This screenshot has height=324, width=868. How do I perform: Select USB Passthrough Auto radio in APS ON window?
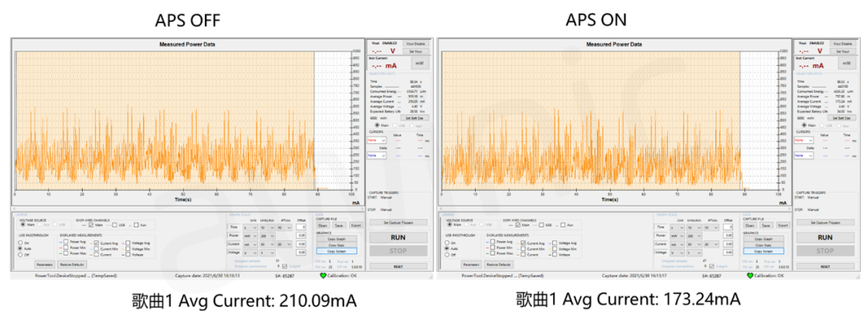[447, 248]
